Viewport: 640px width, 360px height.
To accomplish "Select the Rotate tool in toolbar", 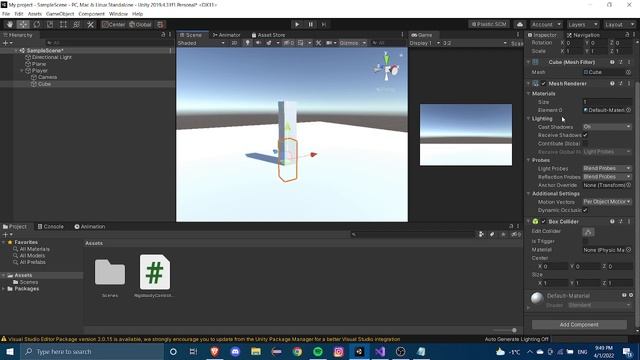I will [37, 24].
